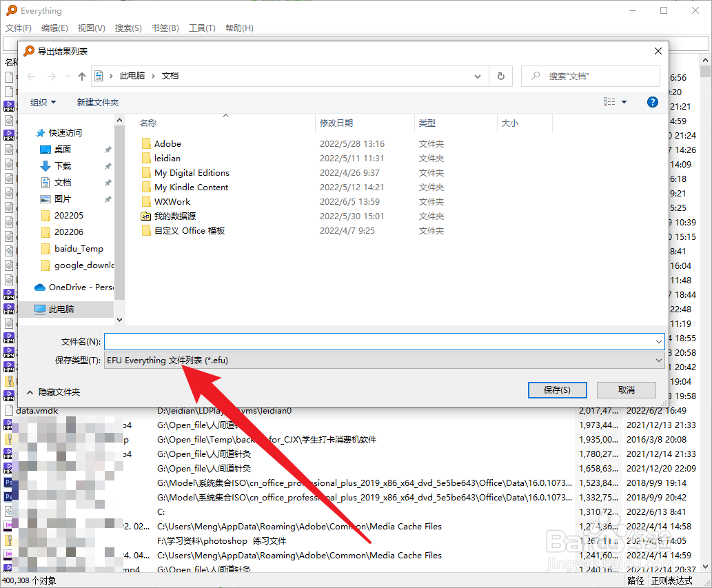Open the 工具(T) menu in Everything
Image resolution: width=712 pixels, height=588 pixels.
[x=202, y=28]
